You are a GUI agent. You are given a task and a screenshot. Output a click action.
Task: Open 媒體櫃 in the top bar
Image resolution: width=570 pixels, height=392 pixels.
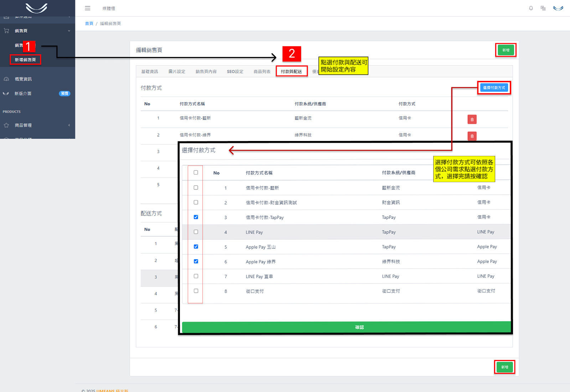coord(109,8)
